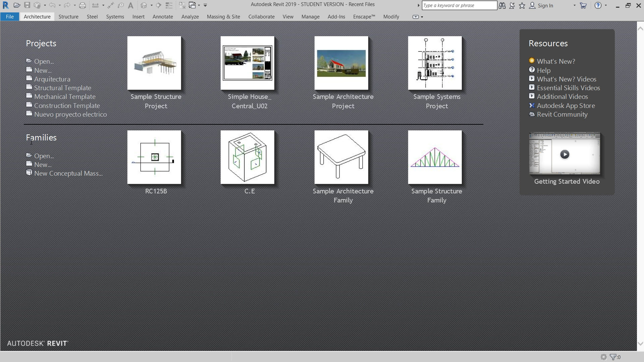Click the Print icon in toolbar
The image size is (644, 362).
(x=83, y=5)
